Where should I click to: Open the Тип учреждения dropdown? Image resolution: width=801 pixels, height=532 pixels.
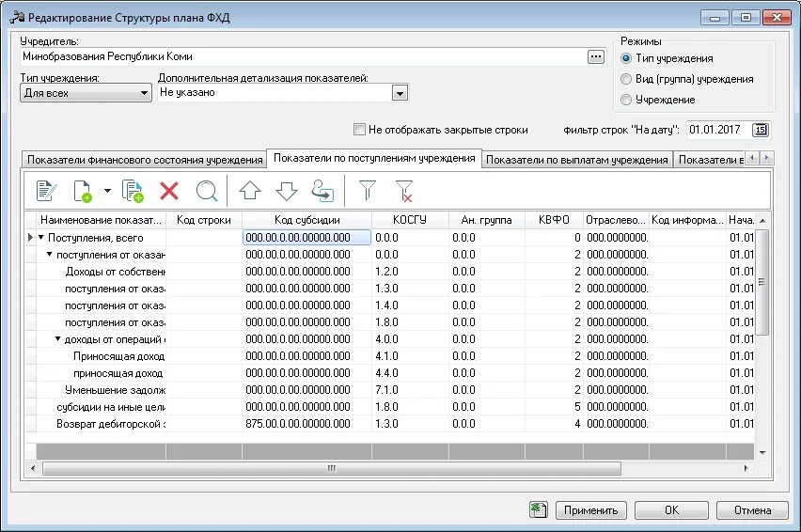[86, 93]
